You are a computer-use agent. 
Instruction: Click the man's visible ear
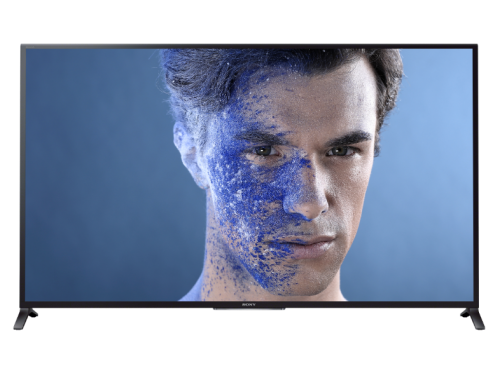coord(188,153)
